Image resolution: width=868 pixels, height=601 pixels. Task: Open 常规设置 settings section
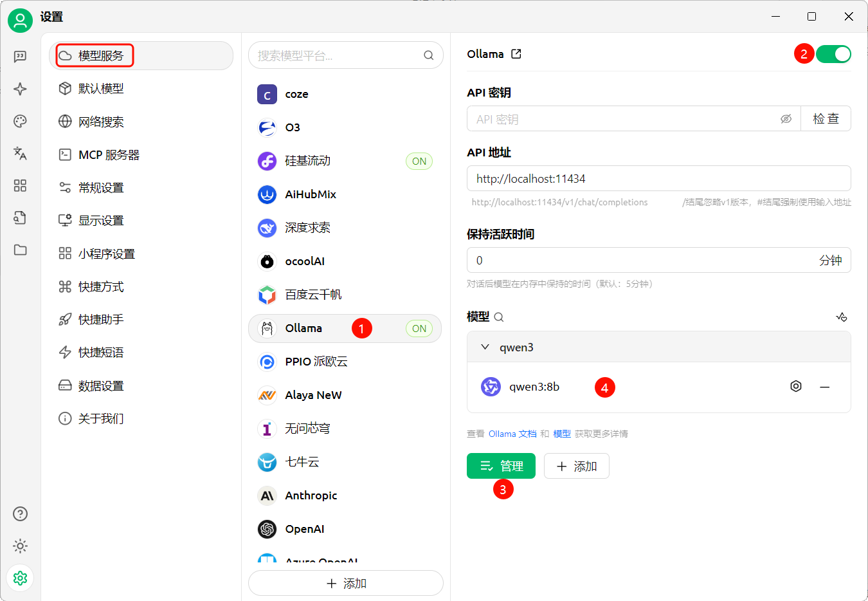[141, 187]
